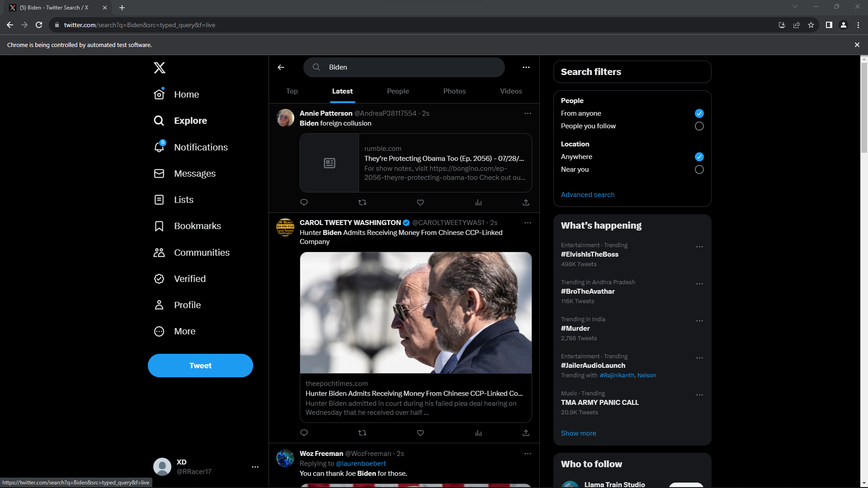Image resolution: width=868 pixels, height=488 pixels.
Task: Retweet the CAROL TWEETY WASHINGTON post
Action: (x=362, y=433)
